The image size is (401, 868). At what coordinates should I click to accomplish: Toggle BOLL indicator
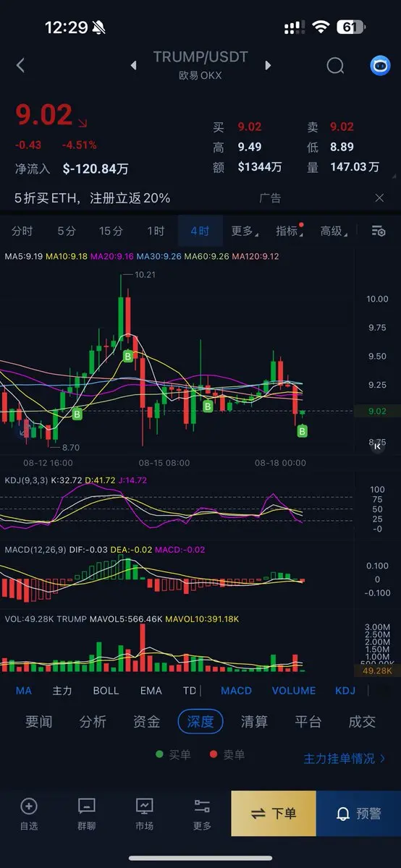[106, 690]
